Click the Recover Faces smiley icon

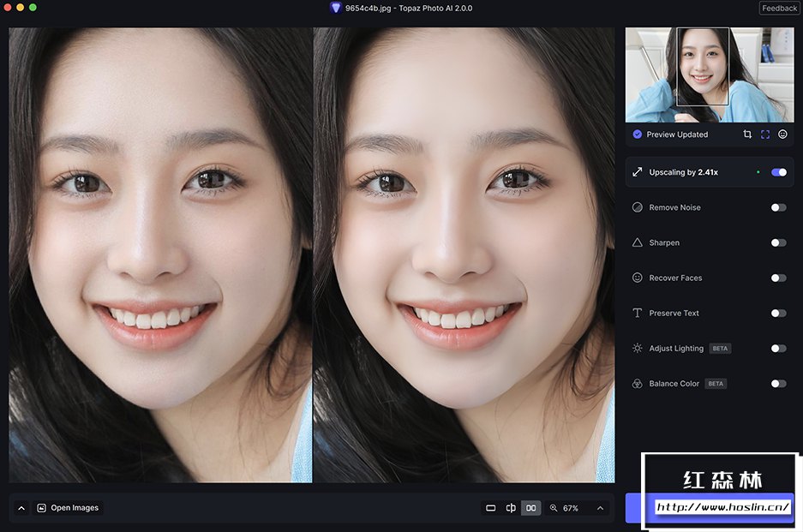point(637,278)
